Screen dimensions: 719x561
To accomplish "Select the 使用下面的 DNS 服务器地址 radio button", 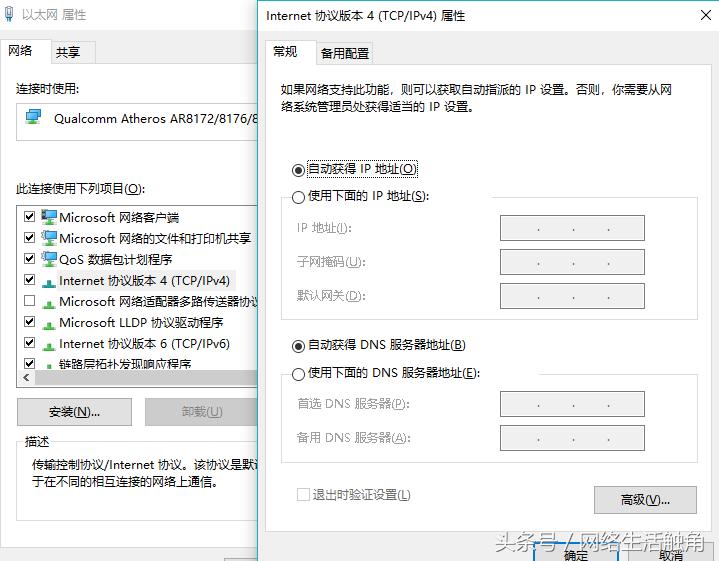I will (298, 374).
